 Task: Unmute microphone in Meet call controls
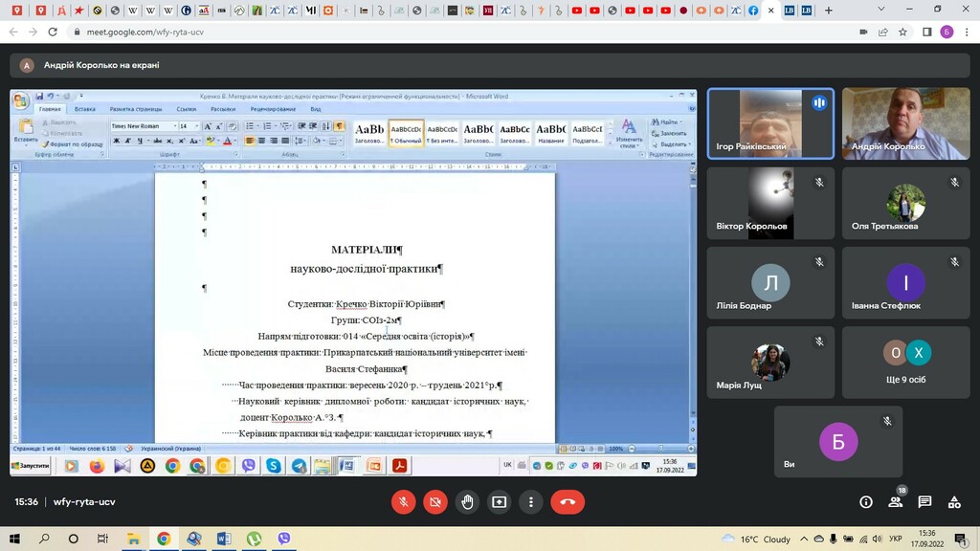pyautogui.click(x=404, y=502)
